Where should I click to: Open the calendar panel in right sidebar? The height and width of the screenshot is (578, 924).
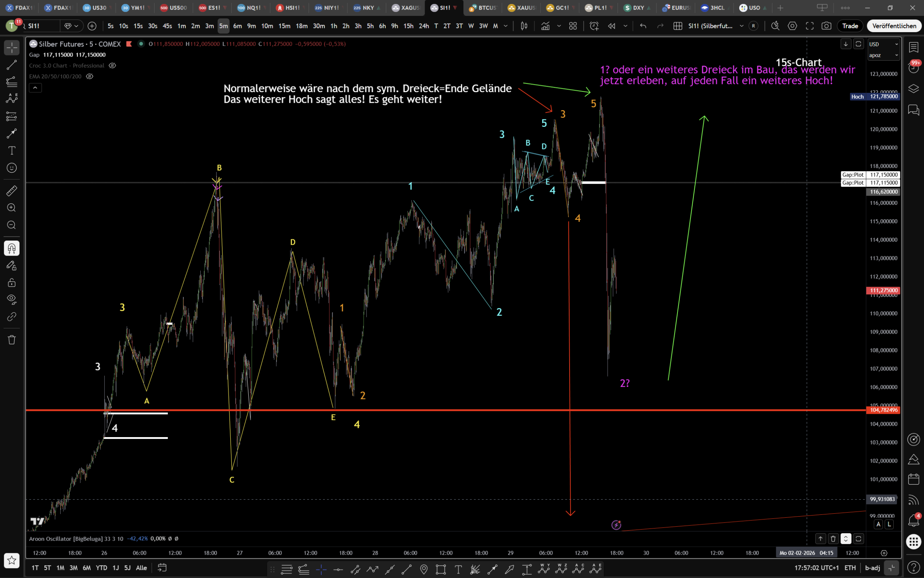(x=913, y=479)
